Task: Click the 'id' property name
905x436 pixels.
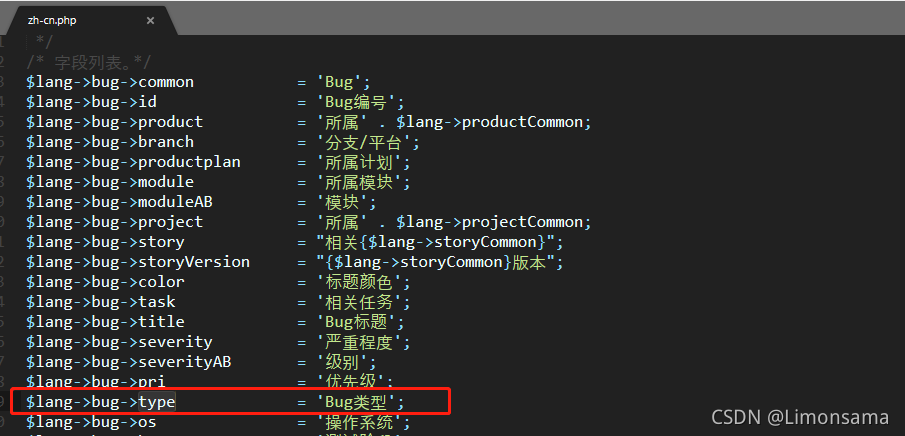Action: [x=148, y=102]
